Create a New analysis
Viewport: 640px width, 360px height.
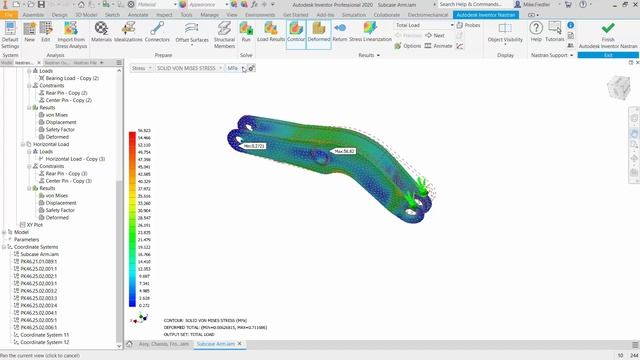(x=29, y=33)
